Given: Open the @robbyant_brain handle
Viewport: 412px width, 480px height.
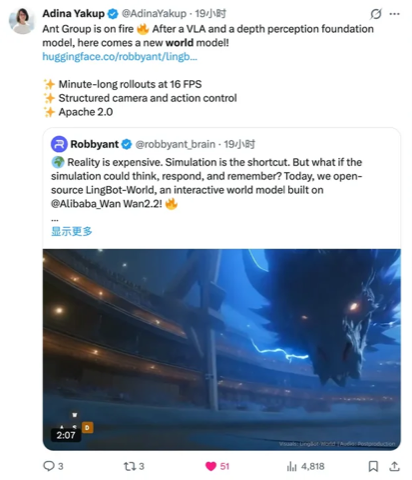Looking at the screenshot, I should 175,144.
